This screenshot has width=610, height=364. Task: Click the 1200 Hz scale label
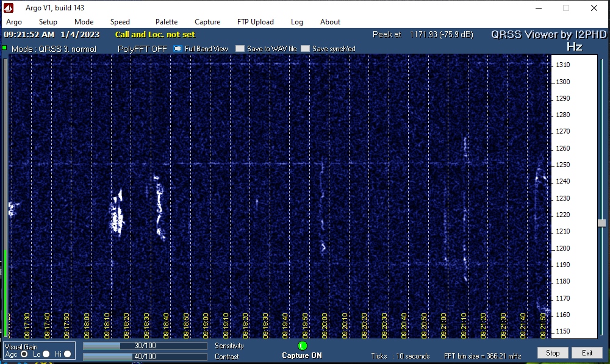[563, 248]
